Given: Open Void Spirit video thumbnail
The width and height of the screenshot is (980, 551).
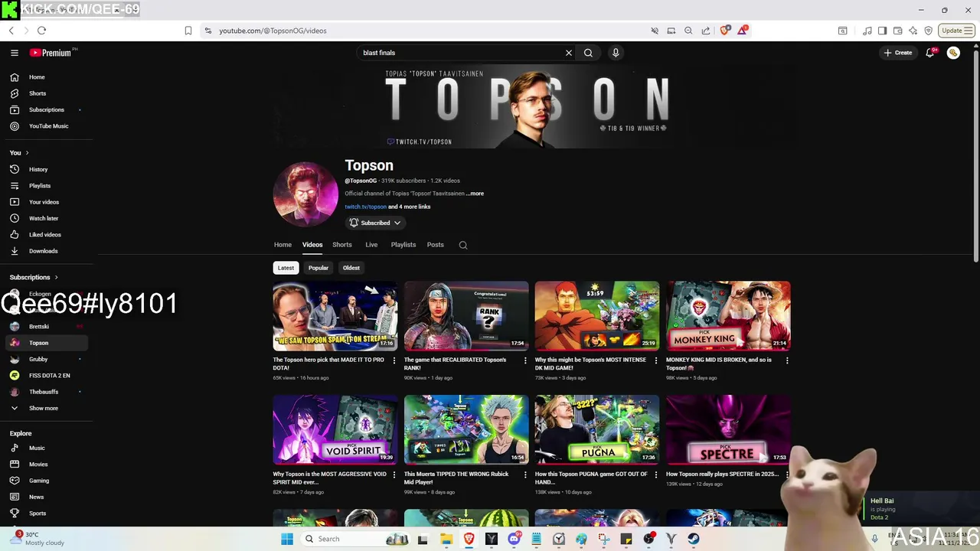Looking at the screenshot, I should 335,430.
